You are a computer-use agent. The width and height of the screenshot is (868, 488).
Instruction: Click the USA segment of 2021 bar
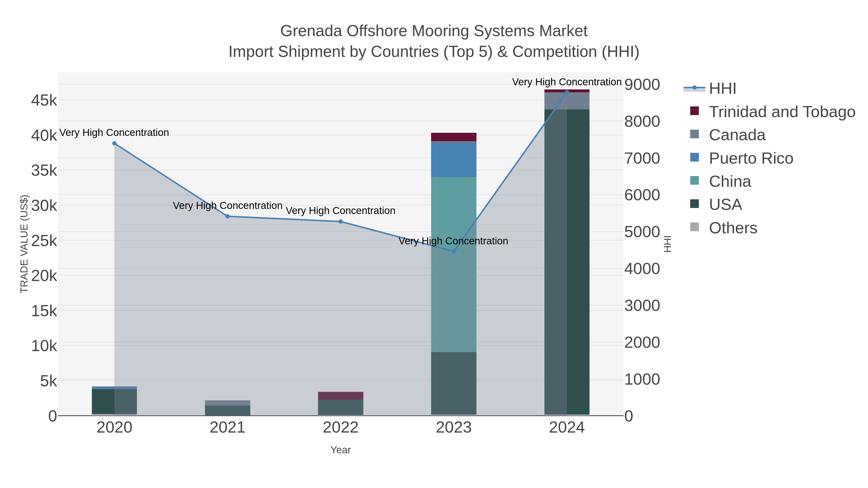coord(227,411)
